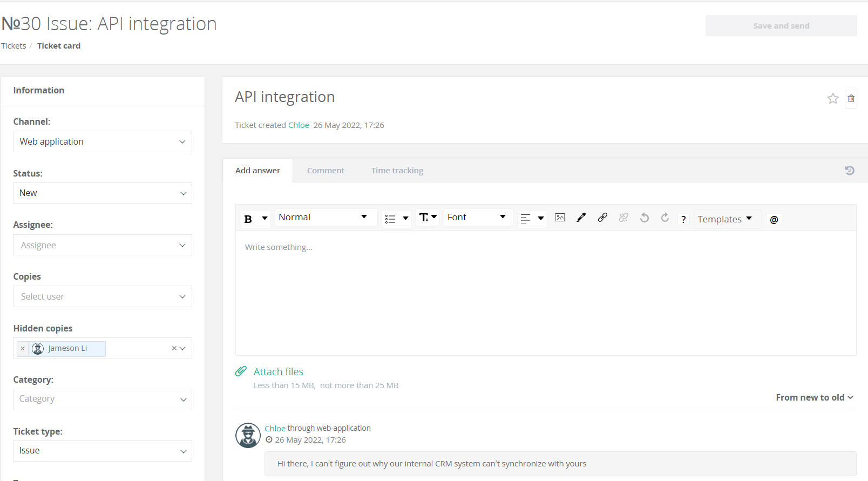Open the Ticket type dropdown showing Issue
868x481 pixels.
coord(103,451)
